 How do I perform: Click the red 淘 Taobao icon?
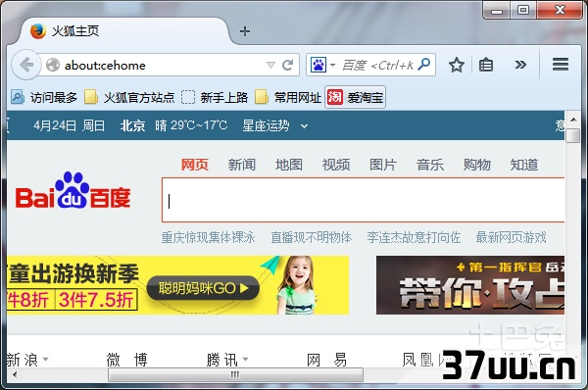point(335,98)
